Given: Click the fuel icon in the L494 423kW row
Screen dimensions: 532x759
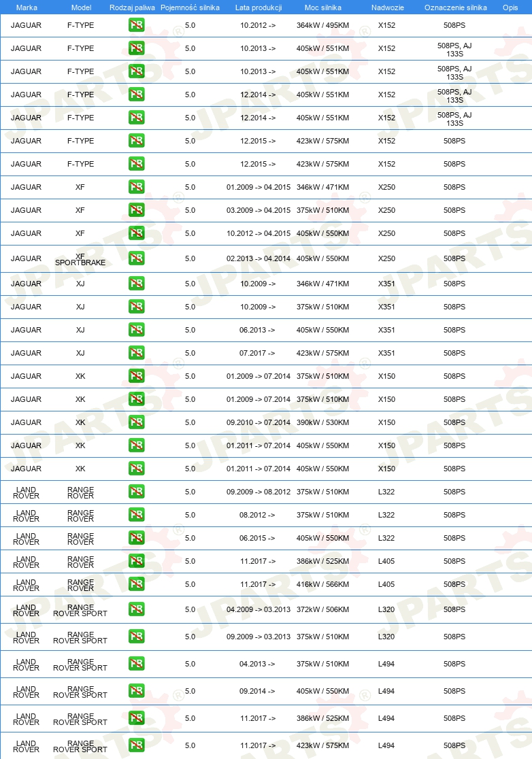Looking at the screenshot, I should tap(137, 745).
